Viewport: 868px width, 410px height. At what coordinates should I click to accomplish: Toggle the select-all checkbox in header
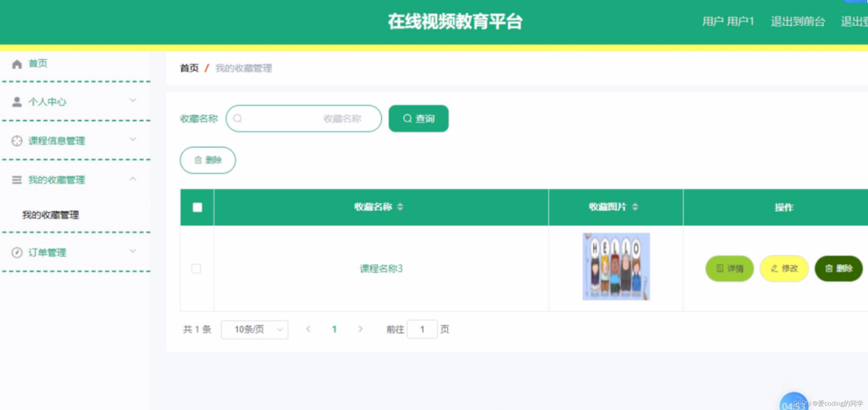197,207
